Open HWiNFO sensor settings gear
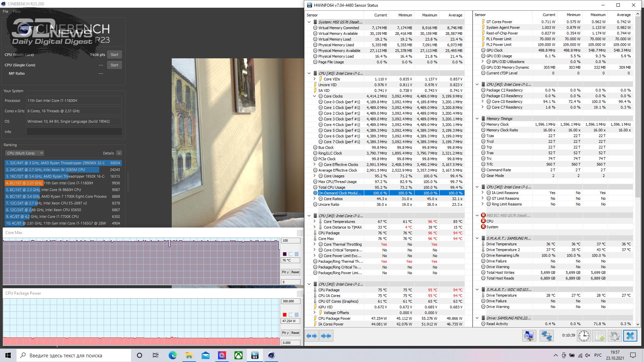Viewport: 644px width, 362px height. (614, 336)
